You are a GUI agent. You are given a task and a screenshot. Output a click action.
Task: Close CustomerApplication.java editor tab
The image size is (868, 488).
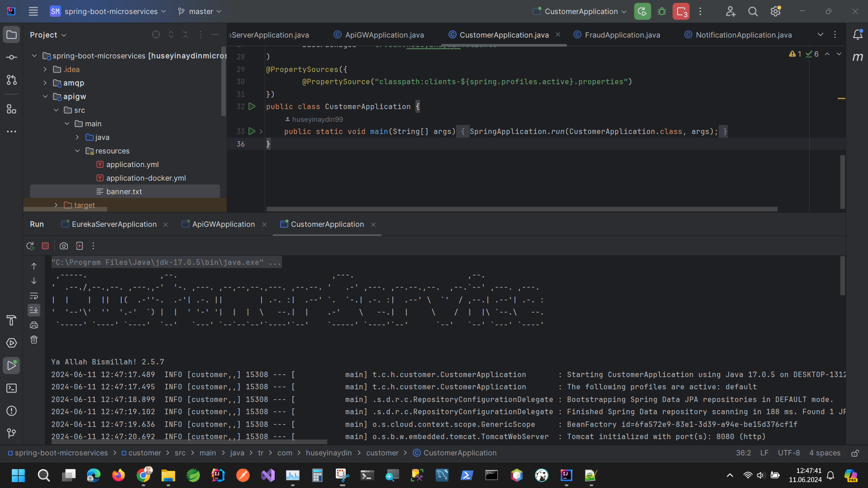click(558, 34)
